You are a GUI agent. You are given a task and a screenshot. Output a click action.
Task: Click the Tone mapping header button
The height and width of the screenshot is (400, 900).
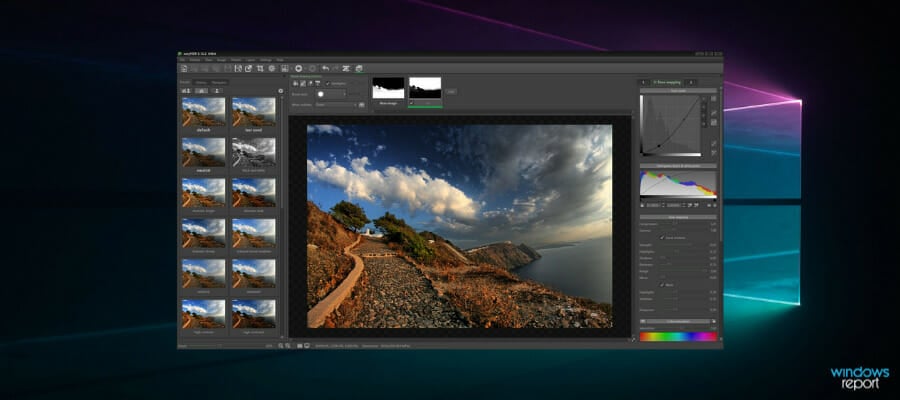(x=666, y=82)
